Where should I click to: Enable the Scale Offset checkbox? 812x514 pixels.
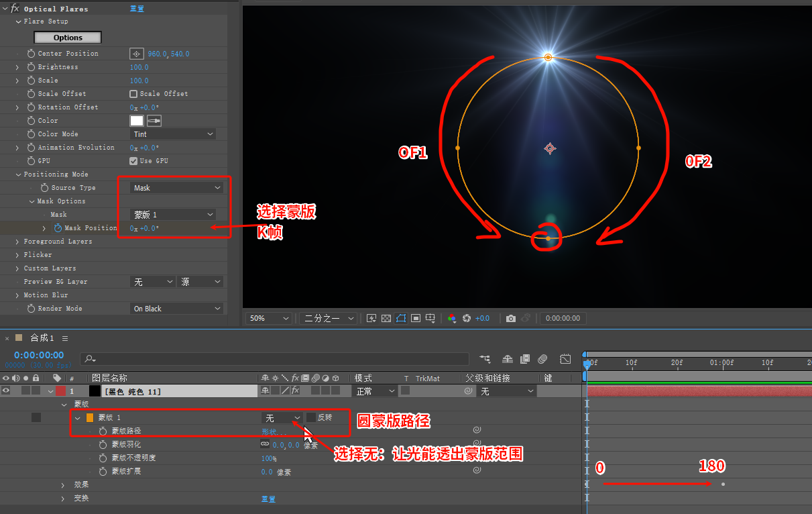[133, 94]
